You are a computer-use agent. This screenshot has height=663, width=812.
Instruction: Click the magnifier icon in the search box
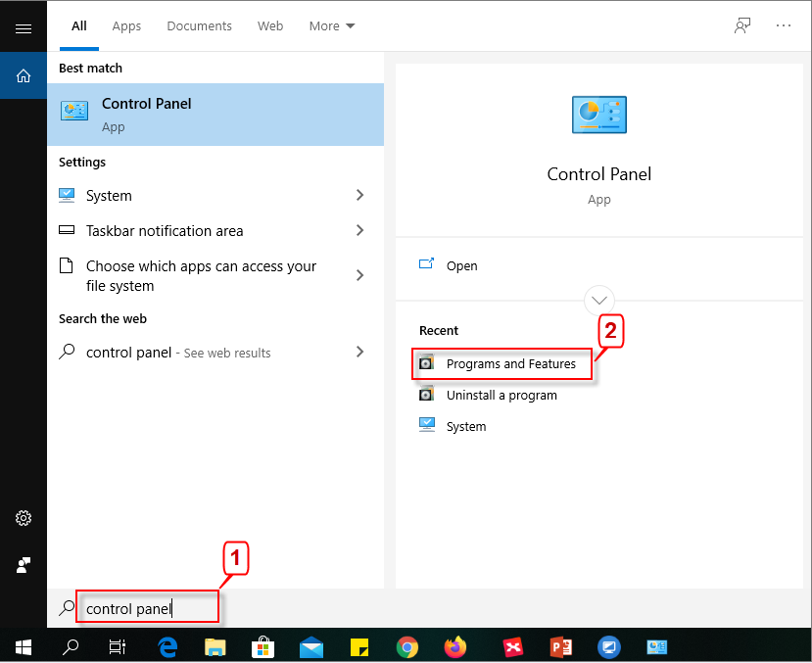click(x=67, y=608)
